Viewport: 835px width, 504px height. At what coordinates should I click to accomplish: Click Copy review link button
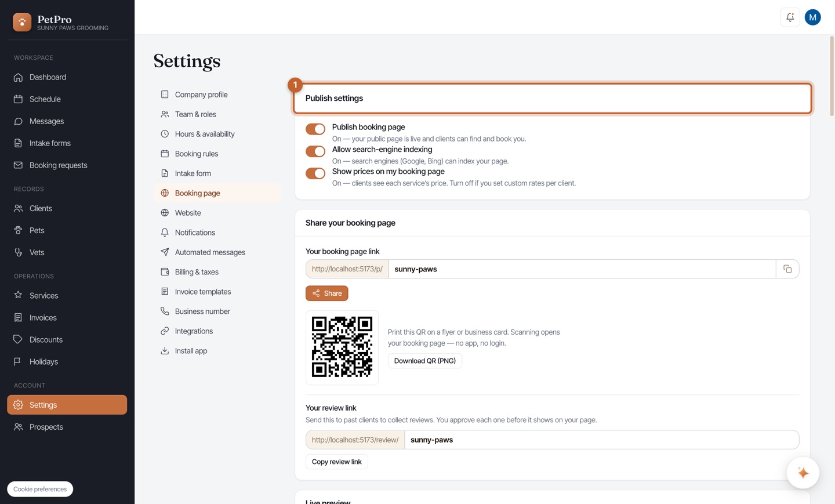(337, 462)
